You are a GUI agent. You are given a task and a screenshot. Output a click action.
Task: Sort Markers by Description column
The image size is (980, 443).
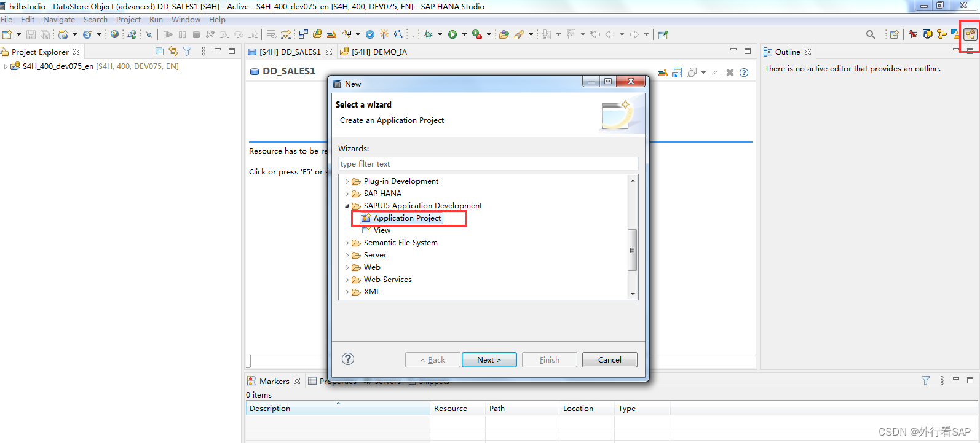[x=338, y=408]
